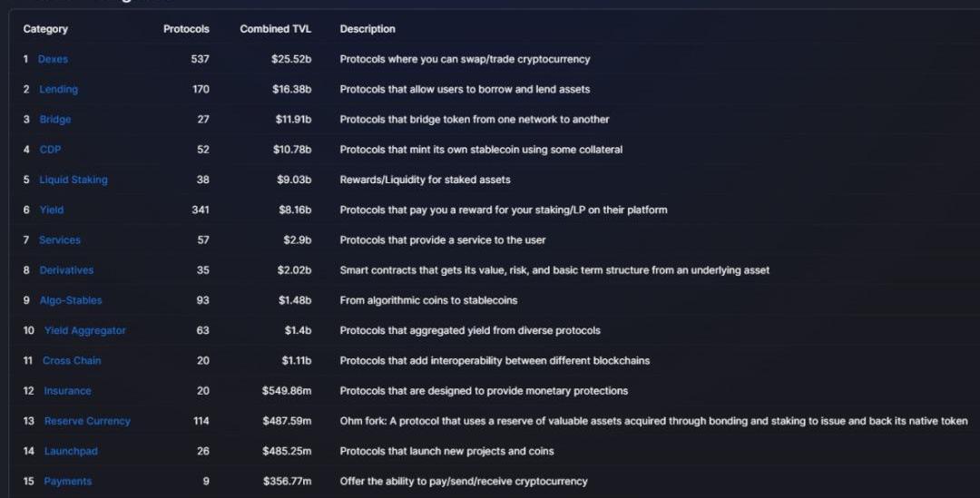Click the Cross Chain link
The height and width of the screenshot is (498, 980).
[72, 361]
